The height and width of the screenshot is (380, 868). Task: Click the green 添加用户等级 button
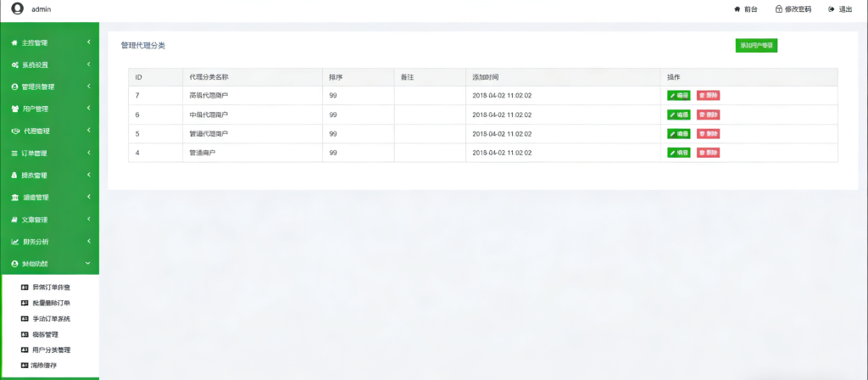[756, 46]
